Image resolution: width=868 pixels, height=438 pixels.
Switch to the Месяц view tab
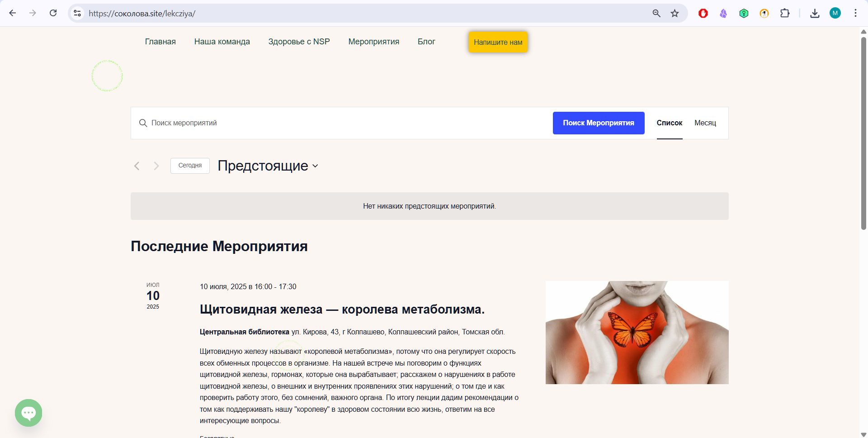705,123
